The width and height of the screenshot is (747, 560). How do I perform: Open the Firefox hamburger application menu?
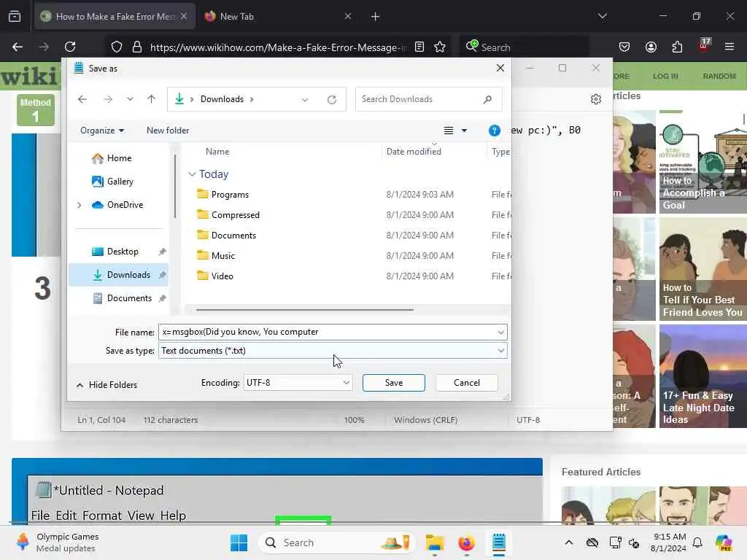tap(729, 47)
